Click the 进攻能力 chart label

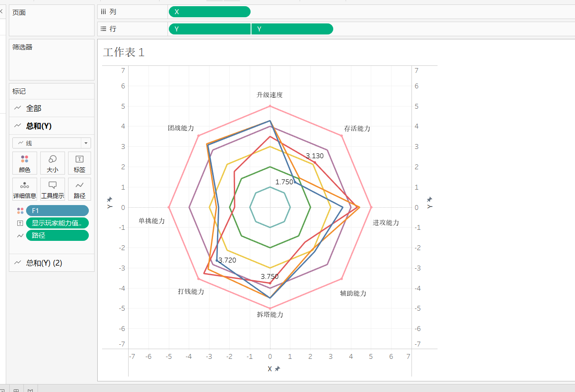coord(386,222)
